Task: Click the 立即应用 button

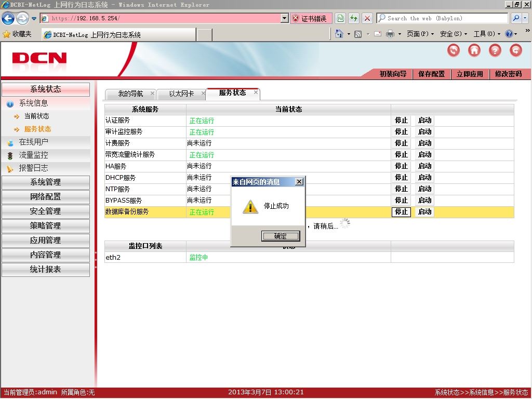Action: 470,74
